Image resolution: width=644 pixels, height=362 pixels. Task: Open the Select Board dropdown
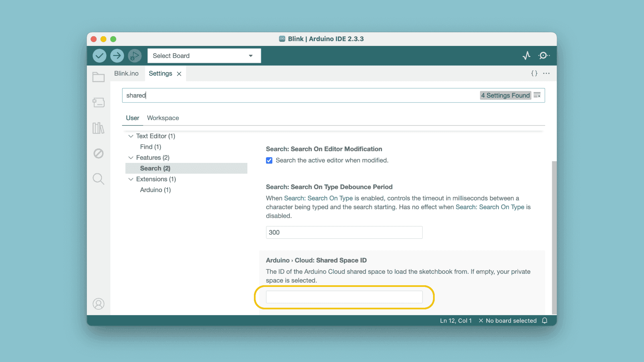pos(204,56)
